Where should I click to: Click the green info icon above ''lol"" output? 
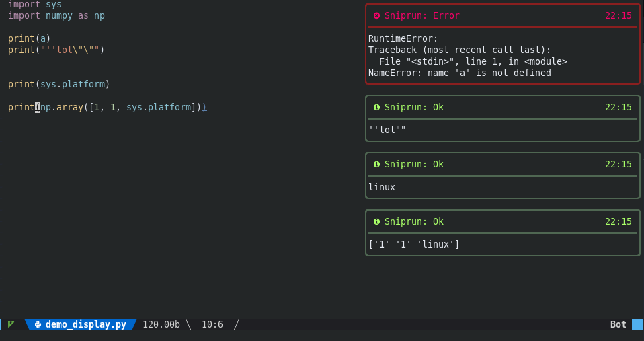pyautogui.click(x=376, y=107)
